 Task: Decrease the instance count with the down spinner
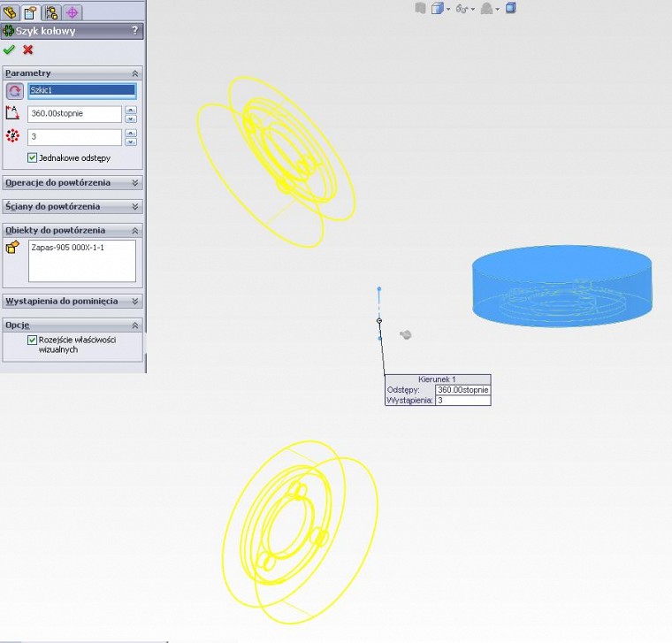pyautogui.click(x=131, y=142)
